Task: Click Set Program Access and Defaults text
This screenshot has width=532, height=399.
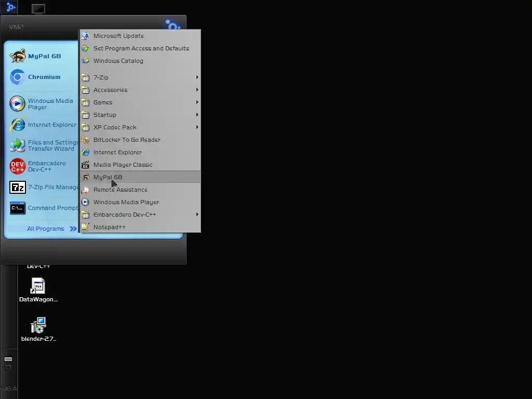Action: (x=141, y=48)
